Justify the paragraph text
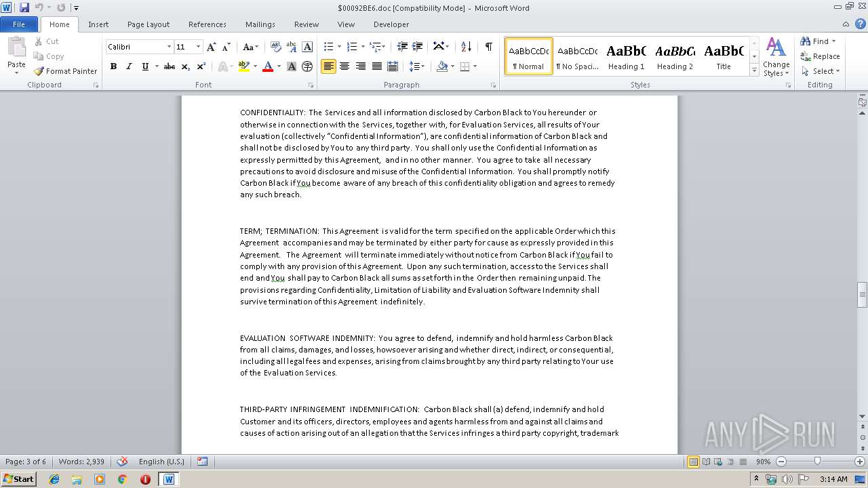Image resolution: width=868 pixels, height=488 pixels. pos(376,66)
